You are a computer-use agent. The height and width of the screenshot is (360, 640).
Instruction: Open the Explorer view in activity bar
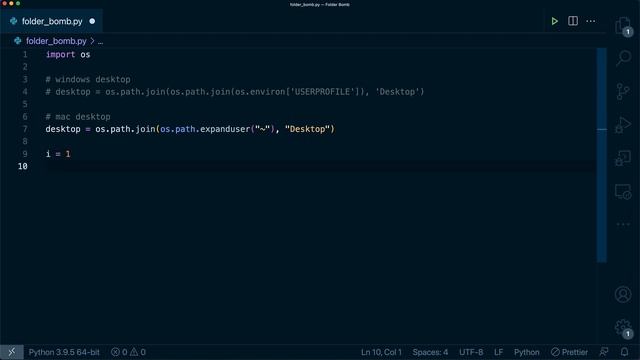pyautogui.click(x=623, y=27)
